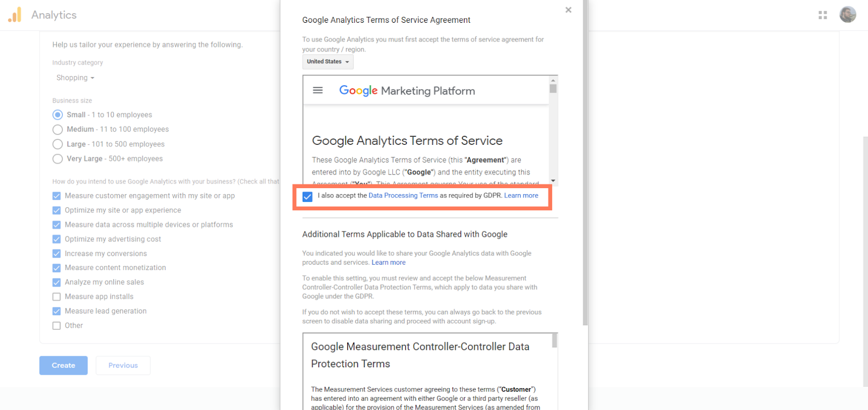This screenshot has width=868, height=410.
Task: Open the Google apps grid icon
Action: point(822,15)
